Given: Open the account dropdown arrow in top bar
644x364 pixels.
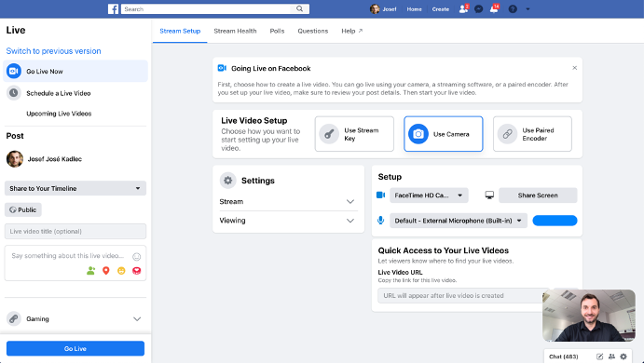Looking at the screenshot, I should [528, 9].
